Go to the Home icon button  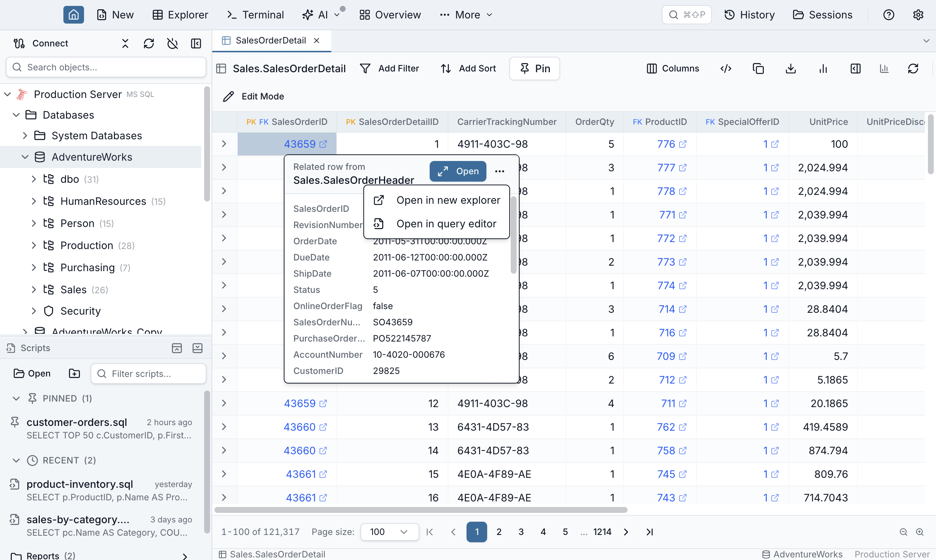pyautogui.click(x=74, y=15)
